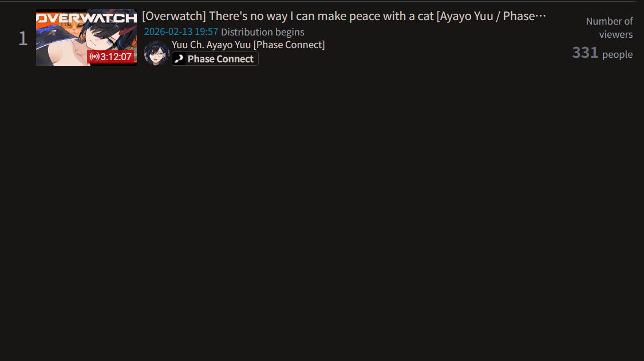
Task: Expand the truncated title ellipsis
Action: coord(540,16)
